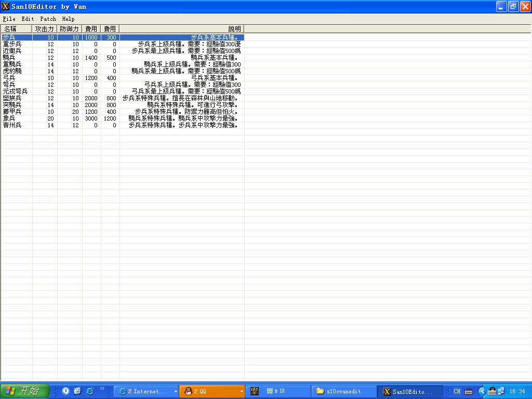Open the Internet Explorer taskbar group
532x399 pixels.
click(146, 391)
